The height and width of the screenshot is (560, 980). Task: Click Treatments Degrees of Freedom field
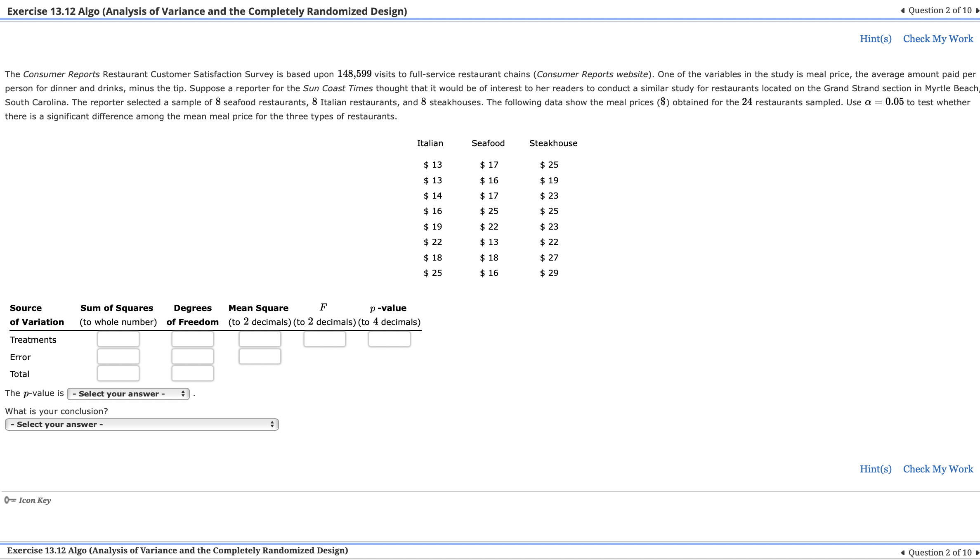click(x=192, y=339)
